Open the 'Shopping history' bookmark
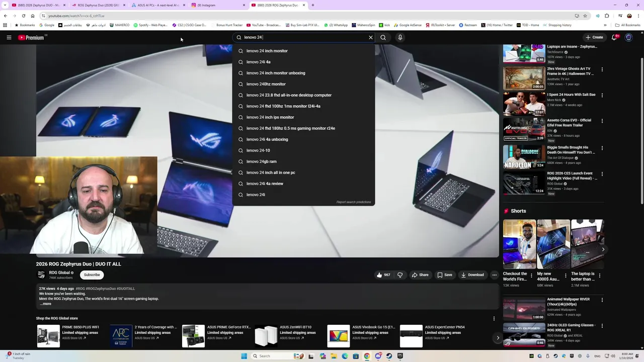Viewport: 644px width, 362px height. click(x=557, y=25)
